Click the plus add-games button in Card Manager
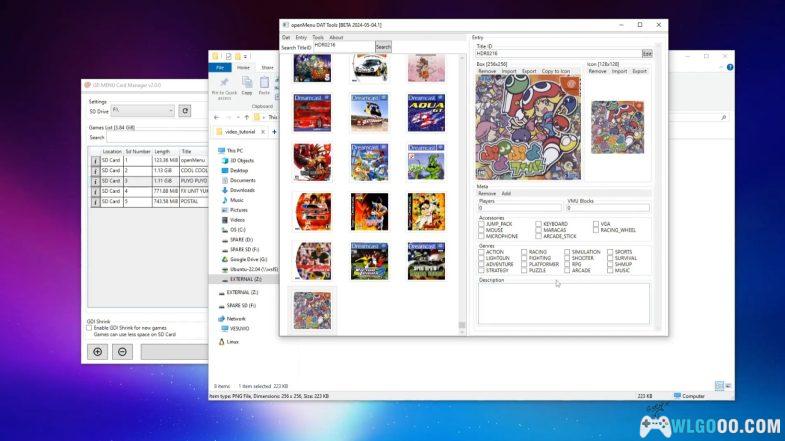 pyautogui.click(x=98, y=352)
